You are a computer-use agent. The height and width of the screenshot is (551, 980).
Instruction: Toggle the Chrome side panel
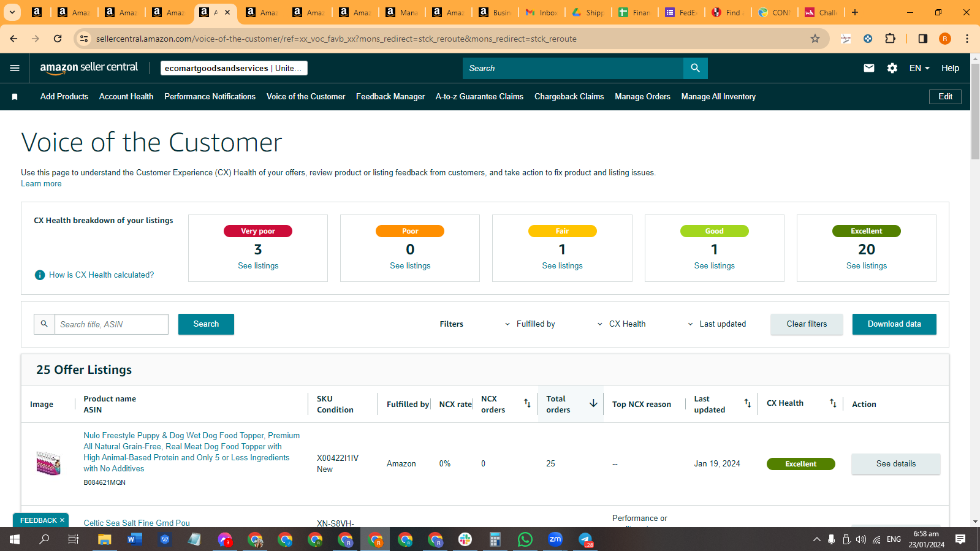click(x=922, y=39)
